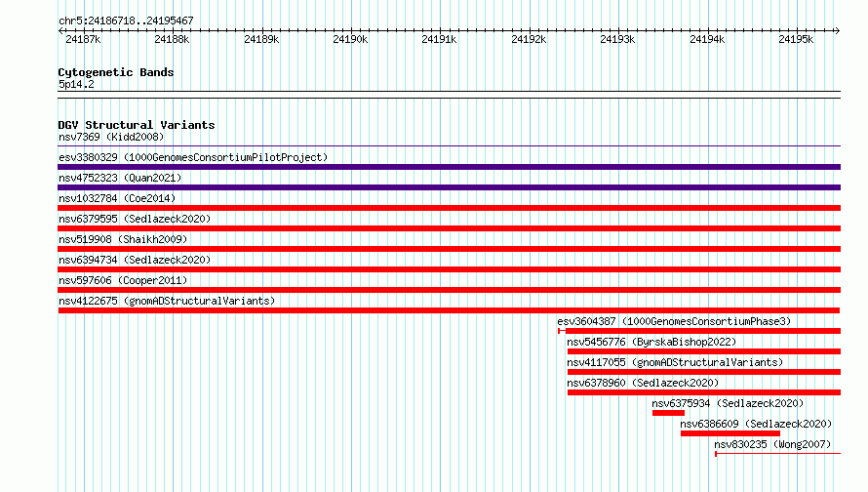Select the 5p14.2 band label
The height and width of the screenshot is (492, 868).
pos(76,84)
